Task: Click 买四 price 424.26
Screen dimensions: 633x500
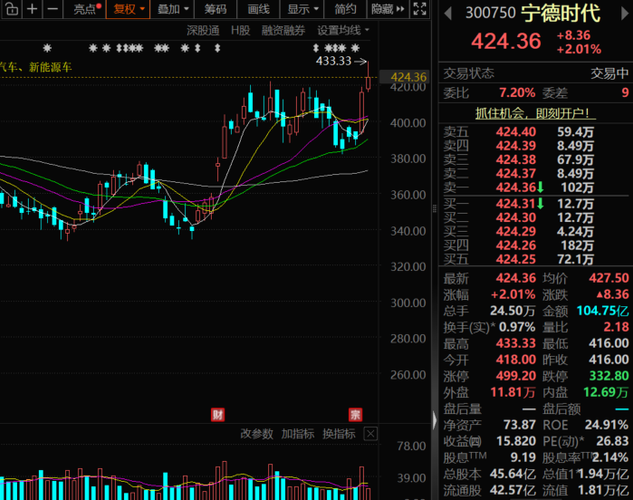Action: tap(516, 245)
